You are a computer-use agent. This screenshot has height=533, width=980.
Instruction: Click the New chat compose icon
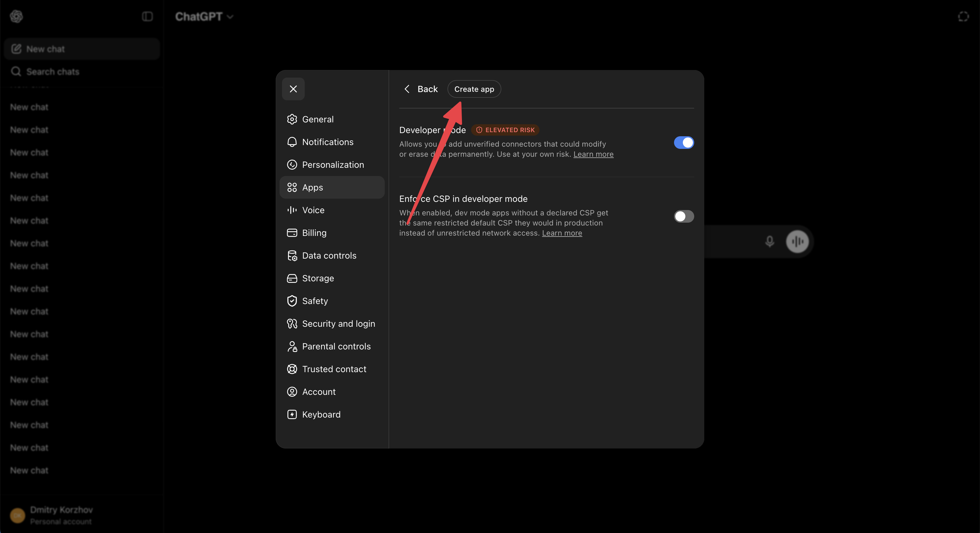pyautogui.click(x=16, y=49)
